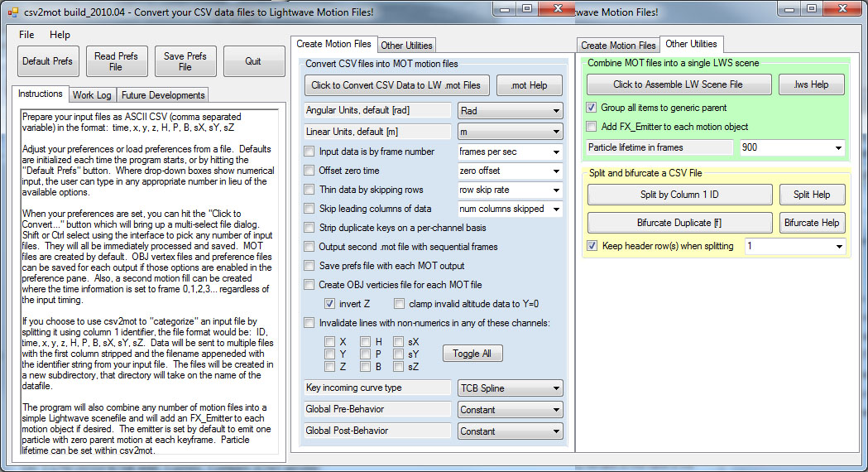Click inside the instructions text area
The height and width of the screenshot is (472, 868).
click(x=148, y=282)
